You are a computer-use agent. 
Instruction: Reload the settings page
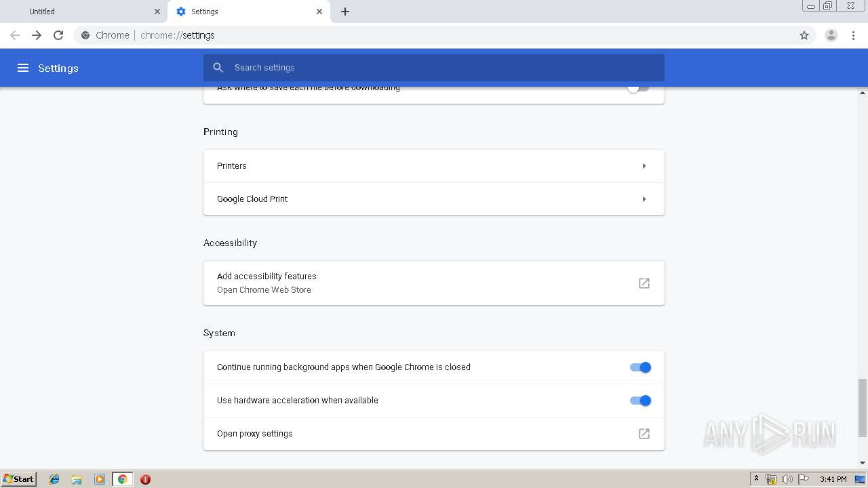[58, 35]
